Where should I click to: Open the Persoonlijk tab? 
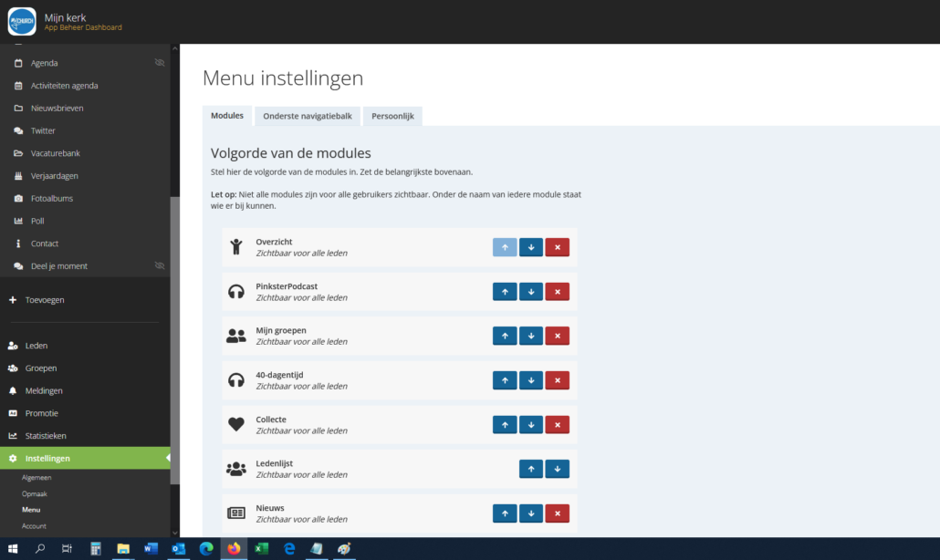click(x=392, y=116)
